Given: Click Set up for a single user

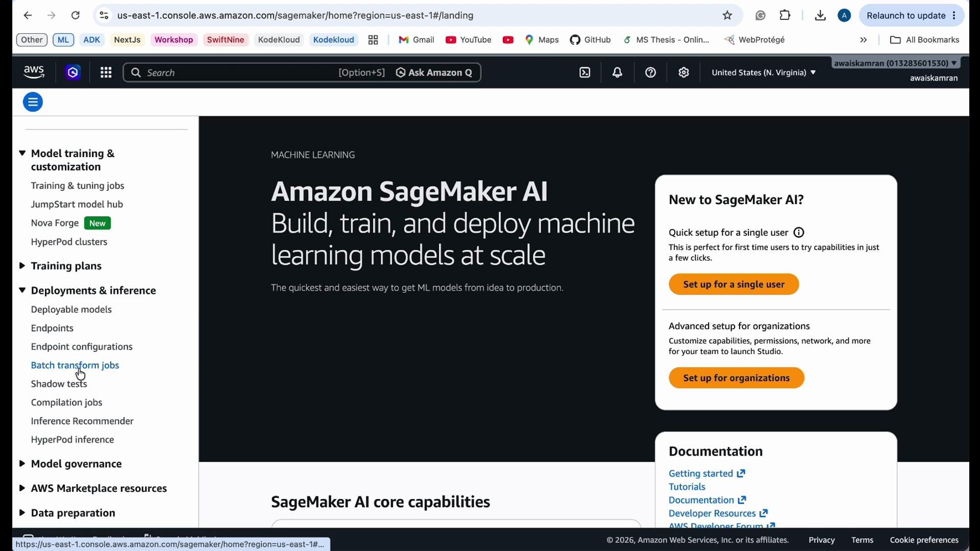Looking at the screenshot, I should pyautogui.click(x=734, y=285).
